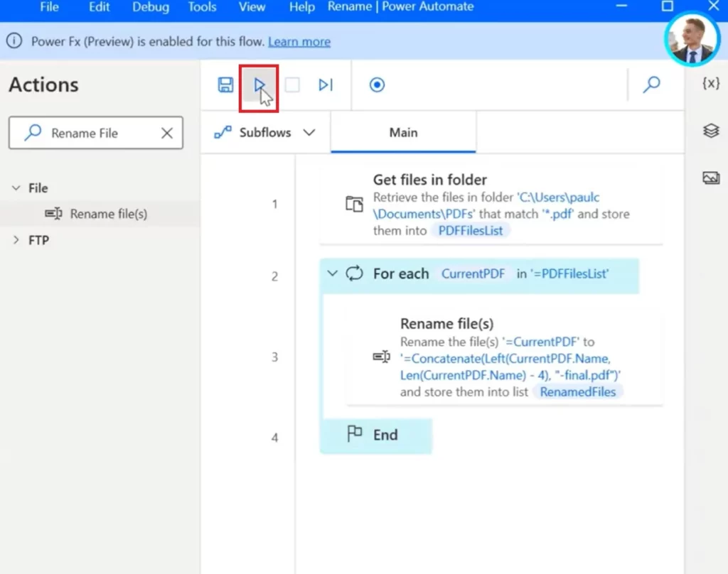The height and width of the screenshot is (574, 728).
Task: Save the flow with the floppy disk icon
Action: pos(225,85)
